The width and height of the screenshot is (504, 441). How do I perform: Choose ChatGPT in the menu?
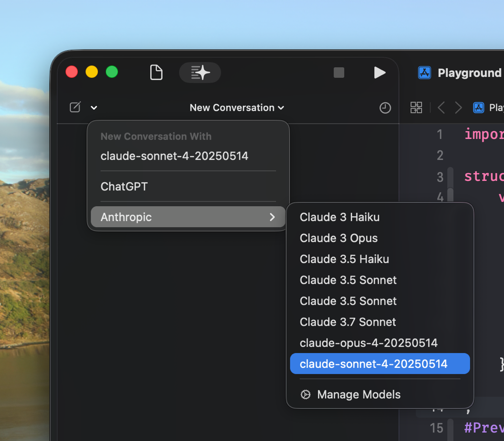pyautogui.click(x=188, y=187)
